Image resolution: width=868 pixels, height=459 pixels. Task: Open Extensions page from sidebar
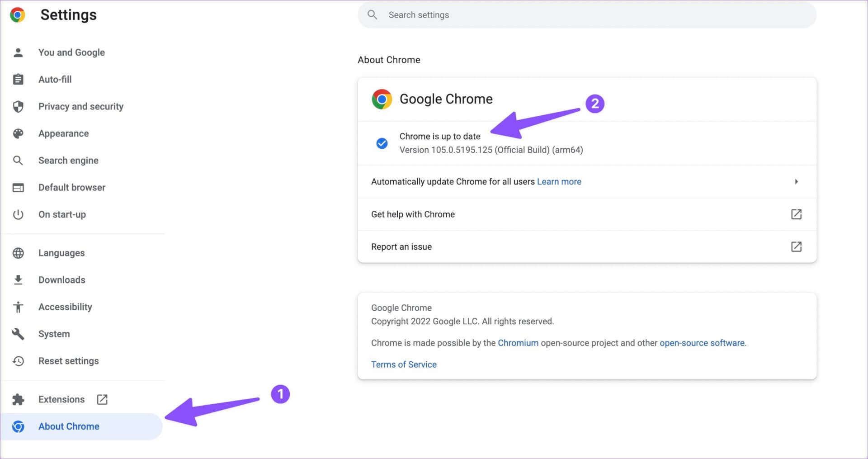(61, 399)
